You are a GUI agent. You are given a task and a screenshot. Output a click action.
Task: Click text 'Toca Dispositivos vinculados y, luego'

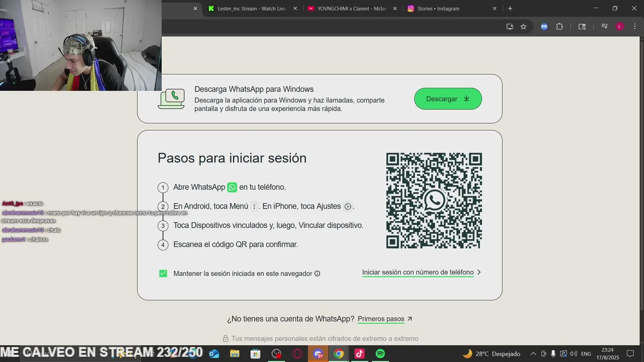coord(235,225)
